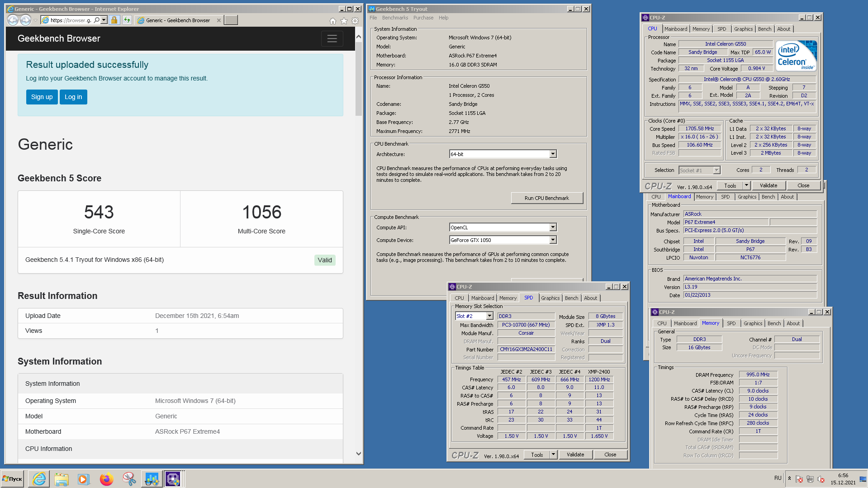Screen dimensions: 868x488
Task: Open network status icon in tray
Action: (810, 479)
